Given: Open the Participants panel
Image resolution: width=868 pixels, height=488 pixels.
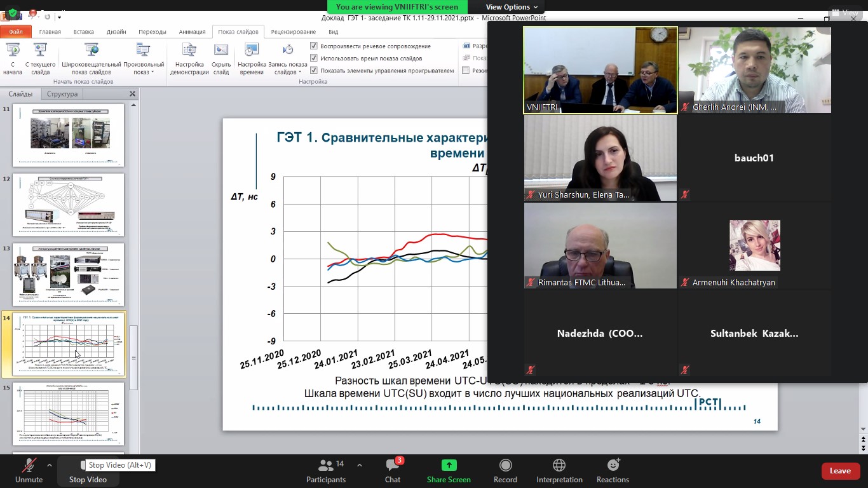Looking at the screenshot, I should pyautogui.click(x=325, y=466).
